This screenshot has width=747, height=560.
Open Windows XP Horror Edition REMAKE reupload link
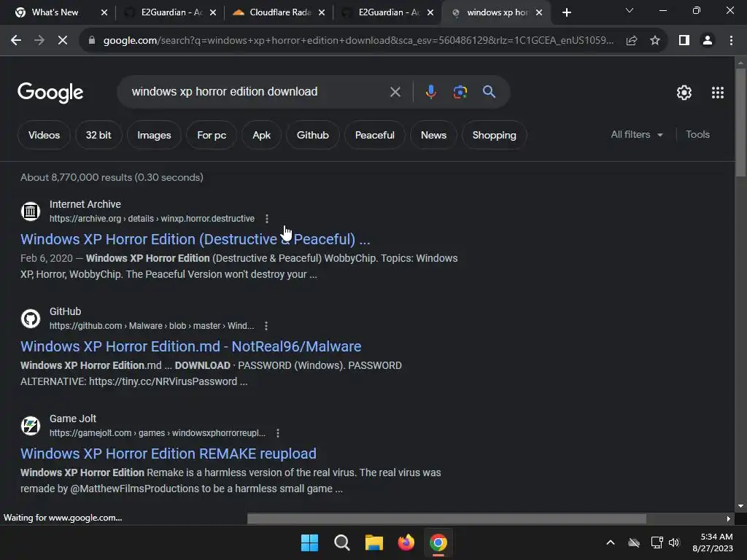[x=169, y=454]
